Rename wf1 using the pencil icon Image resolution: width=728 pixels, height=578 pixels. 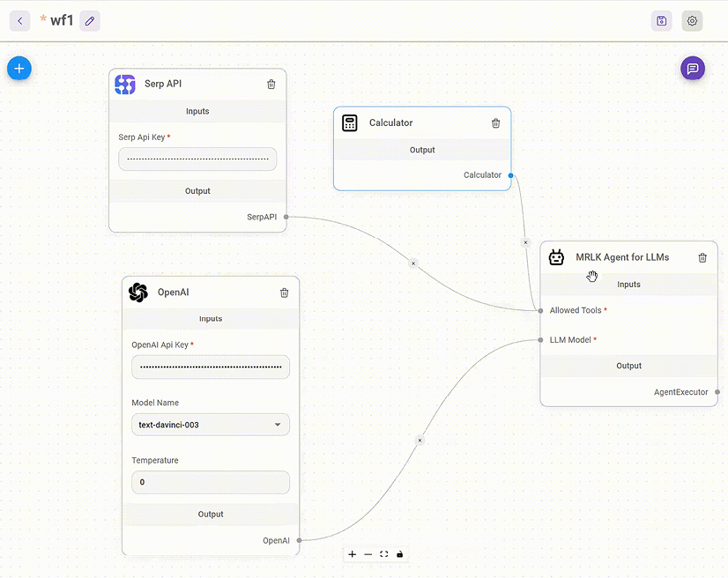pyautogui.click(x=89, y=19)
